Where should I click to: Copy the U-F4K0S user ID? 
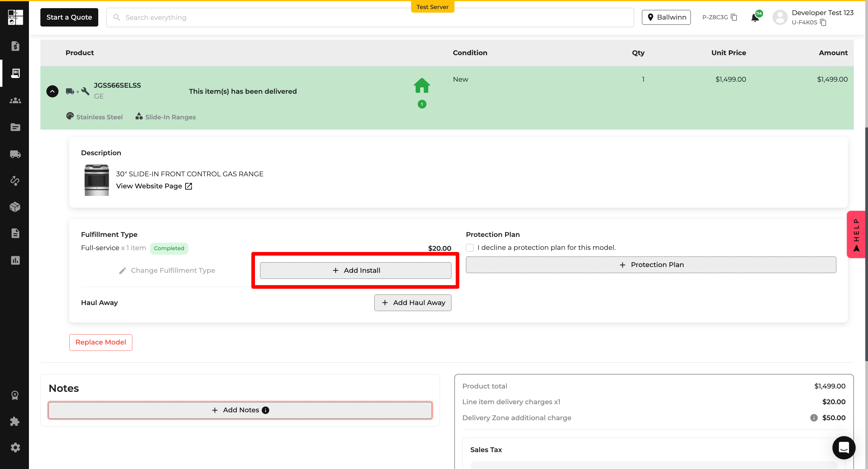click(823, 23)
